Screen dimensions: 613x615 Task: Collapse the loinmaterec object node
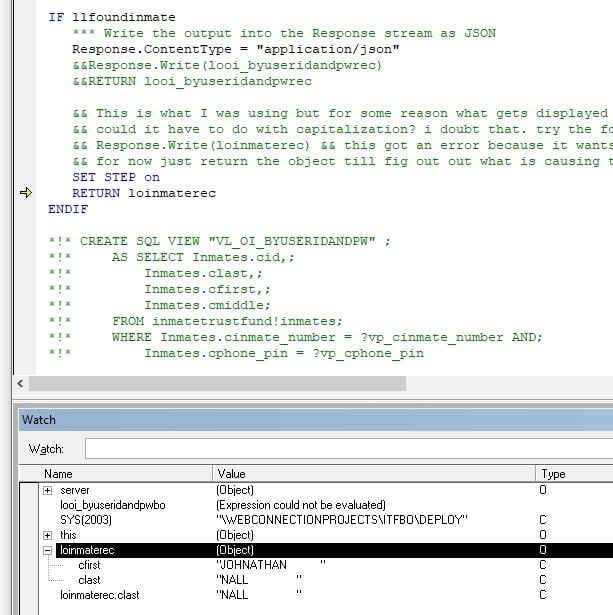pyautogui.click(x=47, y=550)
